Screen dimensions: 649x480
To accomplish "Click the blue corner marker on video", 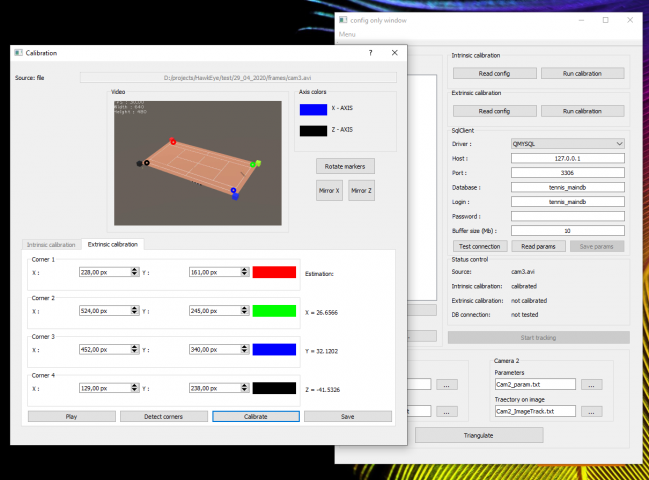I will [233, 190].
